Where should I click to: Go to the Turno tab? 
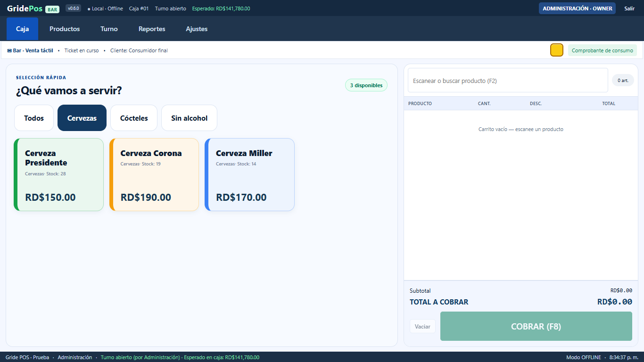(109, 29)
